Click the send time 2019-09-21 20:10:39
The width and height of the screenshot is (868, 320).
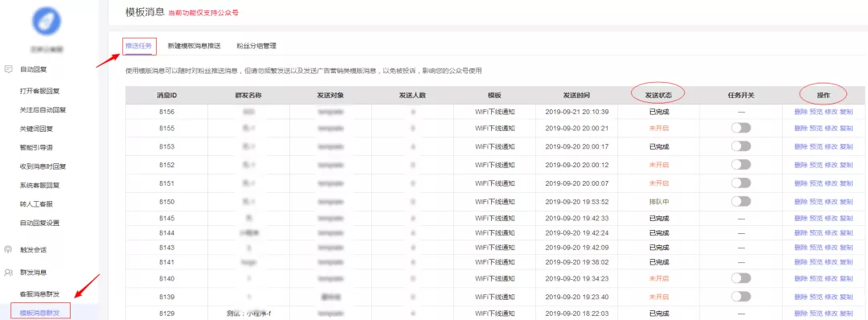[577, 111]
